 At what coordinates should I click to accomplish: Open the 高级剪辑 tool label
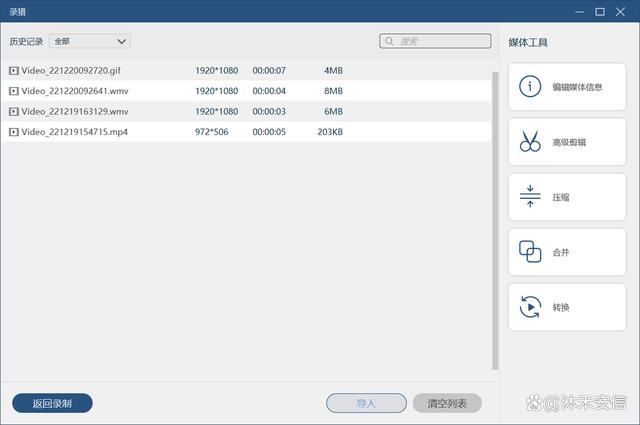[569, 142]
